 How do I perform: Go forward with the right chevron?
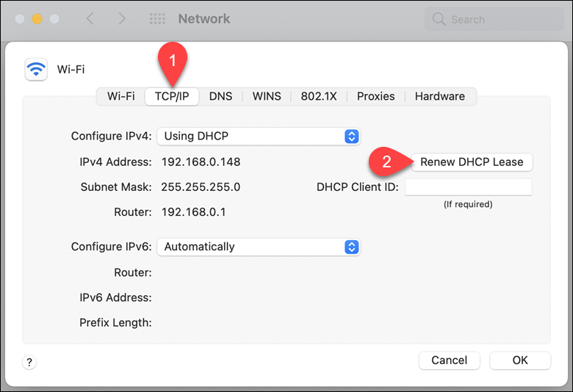122,18
